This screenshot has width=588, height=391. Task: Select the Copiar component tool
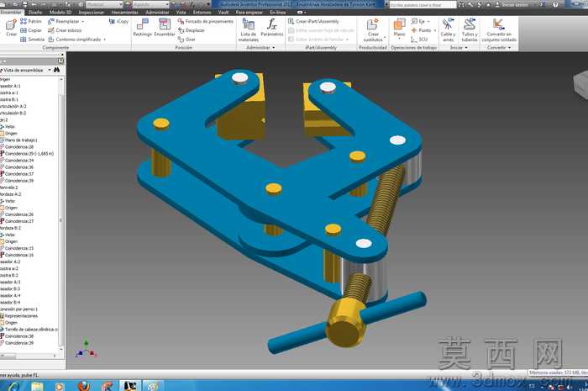coord(31,30)
